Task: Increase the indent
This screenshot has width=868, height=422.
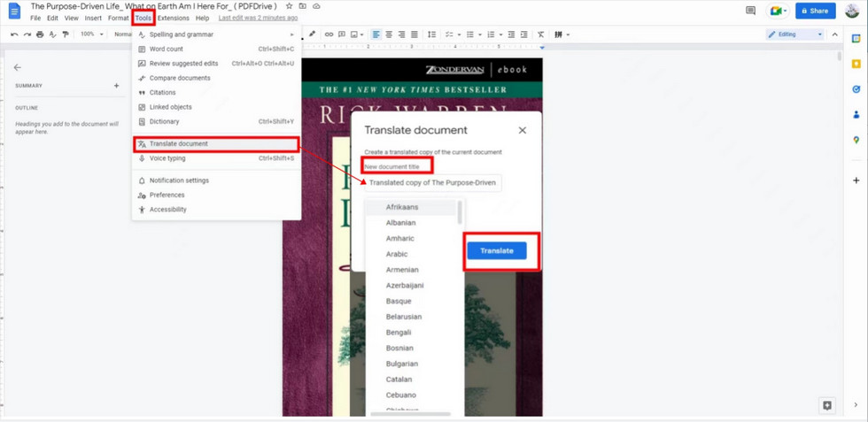Action: click(523, 35)
